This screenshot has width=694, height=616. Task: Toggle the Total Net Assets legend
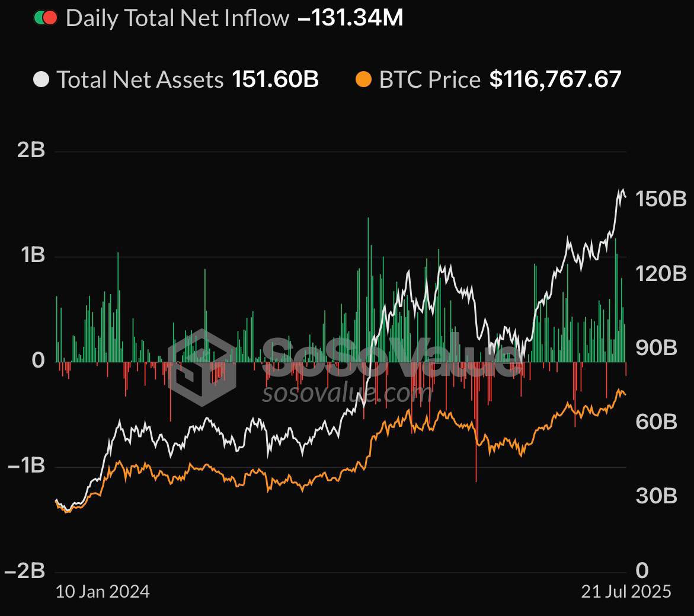click(x=140, y=79)
